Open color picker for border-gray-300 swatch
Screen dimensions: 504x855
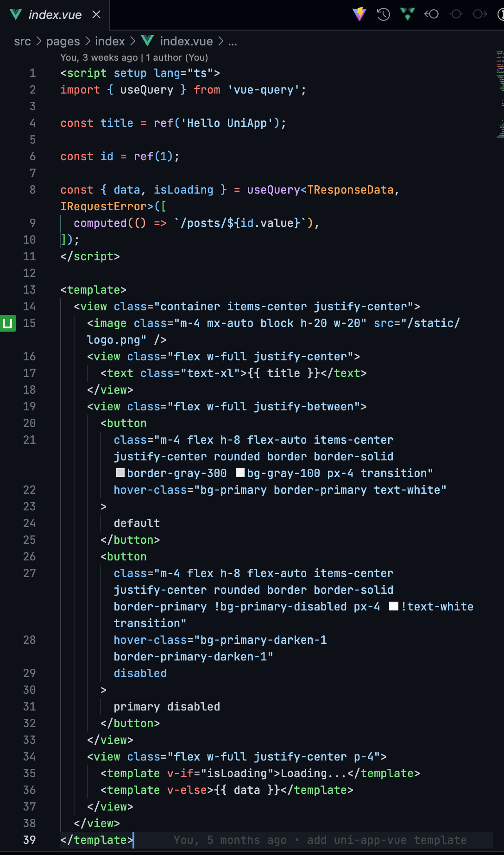(x=120, y=473)
